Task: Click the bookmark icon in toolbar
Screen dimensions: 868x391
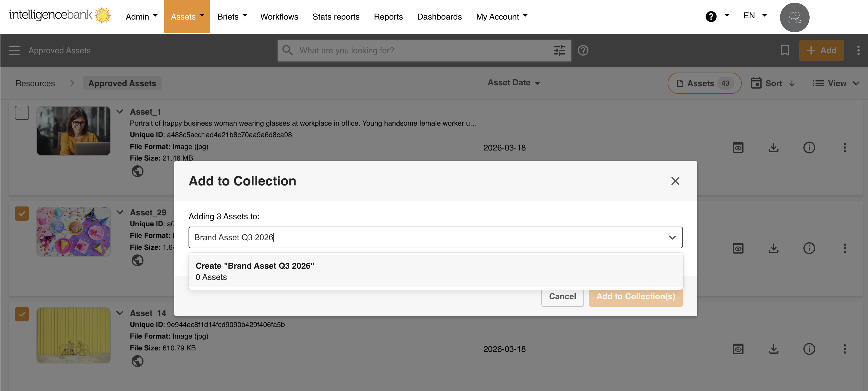Action: click(x=784, y=51)
